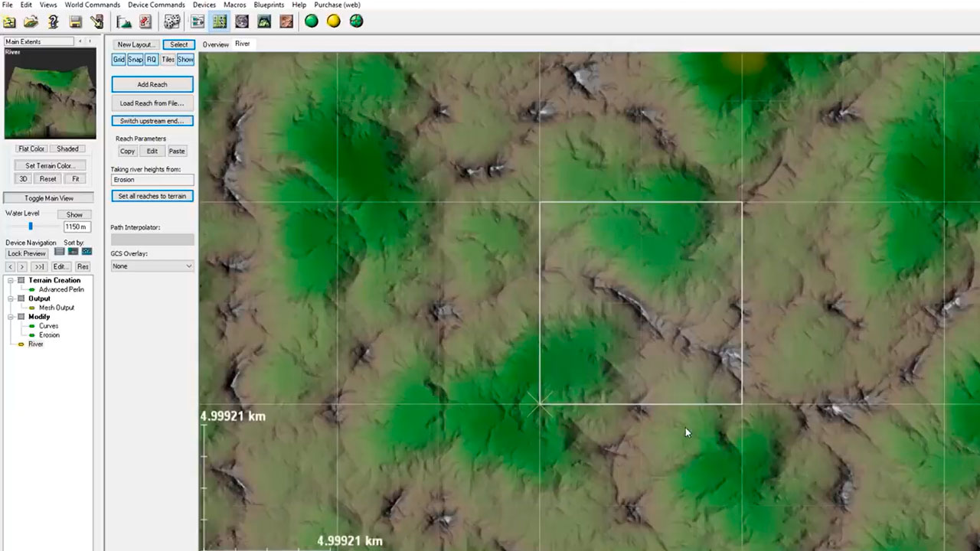Open the Explorer view globe icon
Screen dimensions: 980x551
pos(242,21)
